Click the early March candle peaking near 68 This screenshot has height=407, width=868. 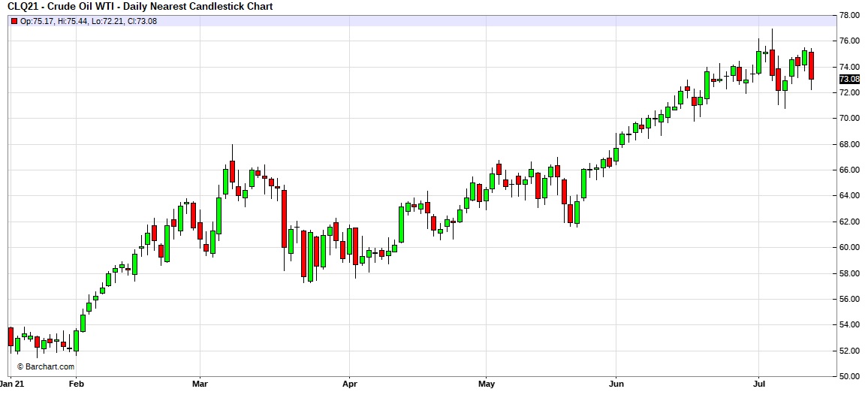pos(232,171)
